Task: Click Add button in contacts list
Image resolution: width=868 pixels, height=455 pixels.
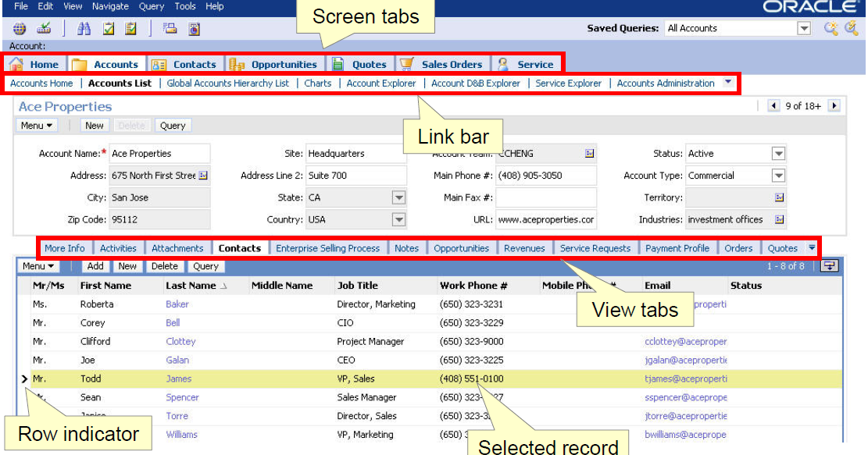Action: 95,266
